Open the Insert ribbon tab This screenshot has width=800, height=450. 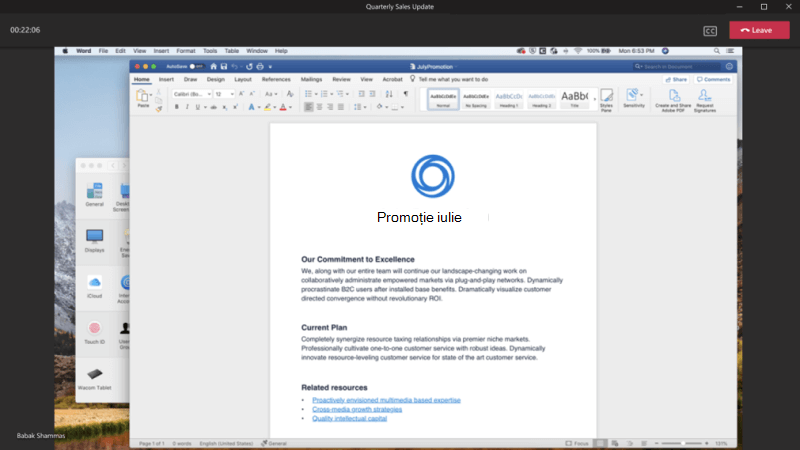(166, 80)
